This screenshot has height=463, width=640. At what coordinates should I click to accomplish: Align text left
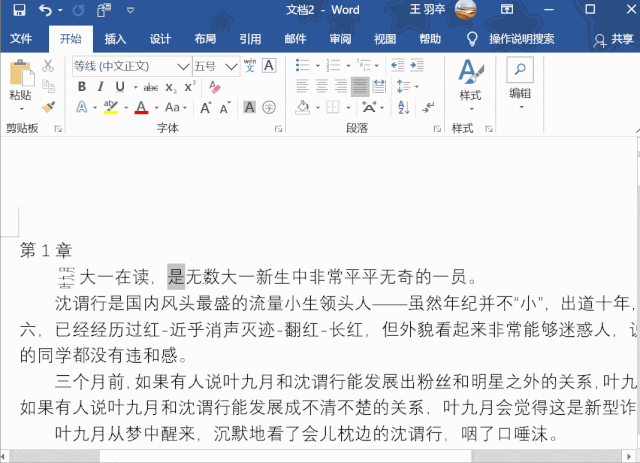[302, 86]
